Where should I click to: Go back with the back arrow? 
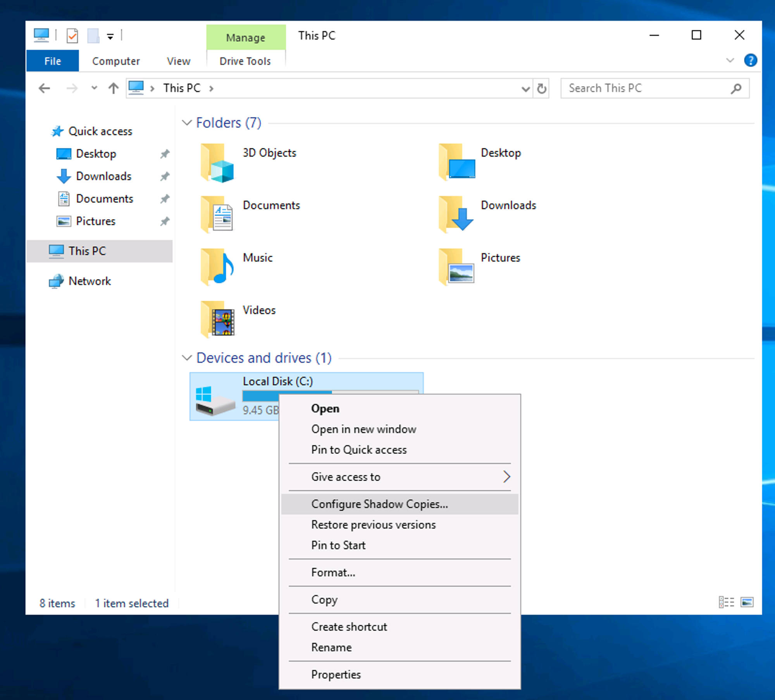click(x=45, y=88)
